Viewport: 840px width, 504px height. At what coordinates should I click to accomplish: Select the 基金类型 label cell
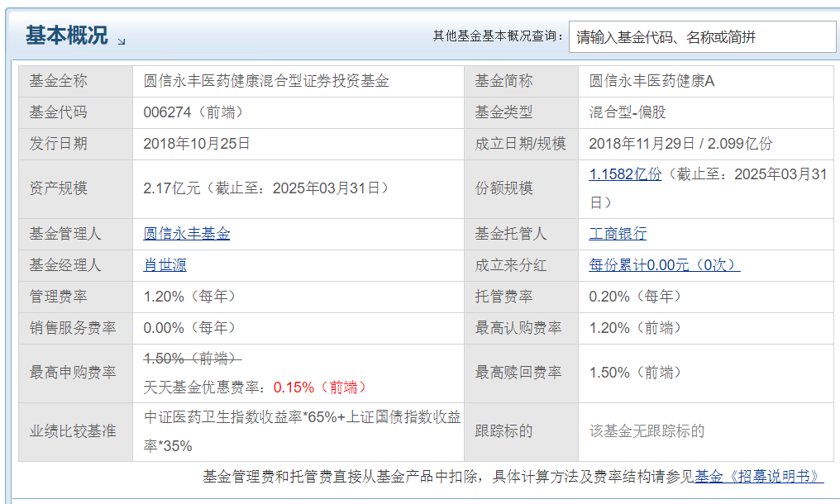pos(521,112)
